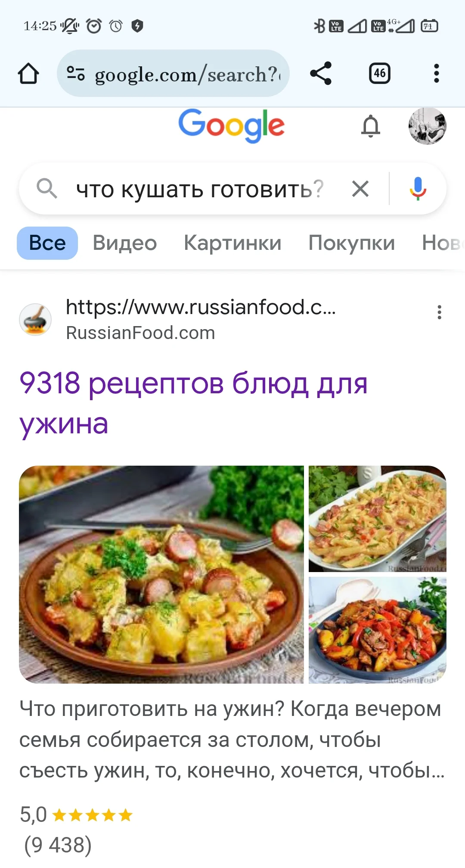This screenshot has height=868, width=465.
Task: Clear the search query with X
Action: point(360,189)
